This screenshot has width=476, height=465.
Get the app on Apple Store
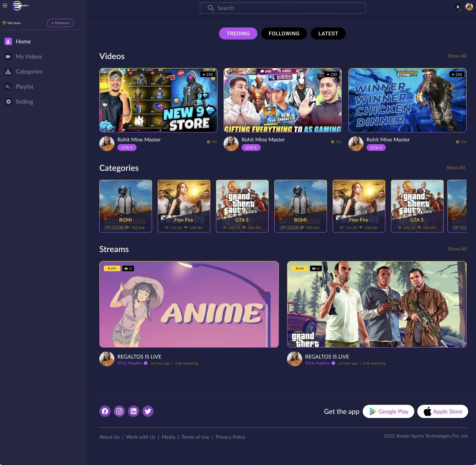tap(443, 411)
